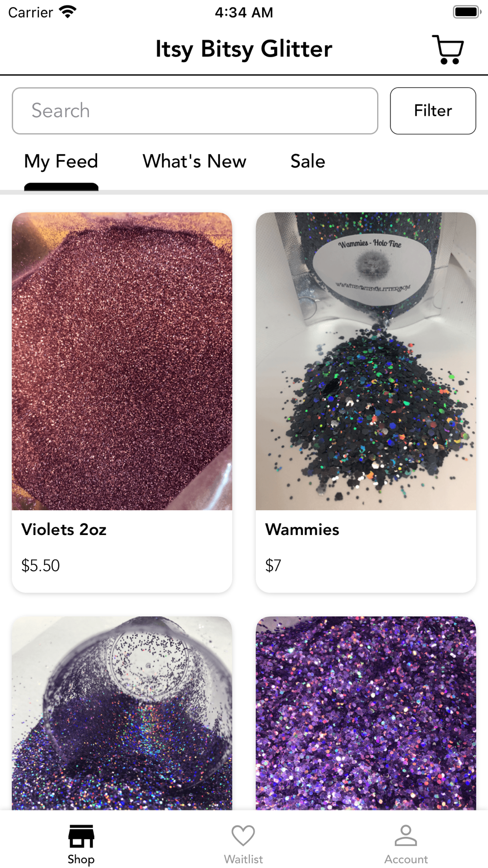Tap the Violets 2oz product title

click(64, 530)
